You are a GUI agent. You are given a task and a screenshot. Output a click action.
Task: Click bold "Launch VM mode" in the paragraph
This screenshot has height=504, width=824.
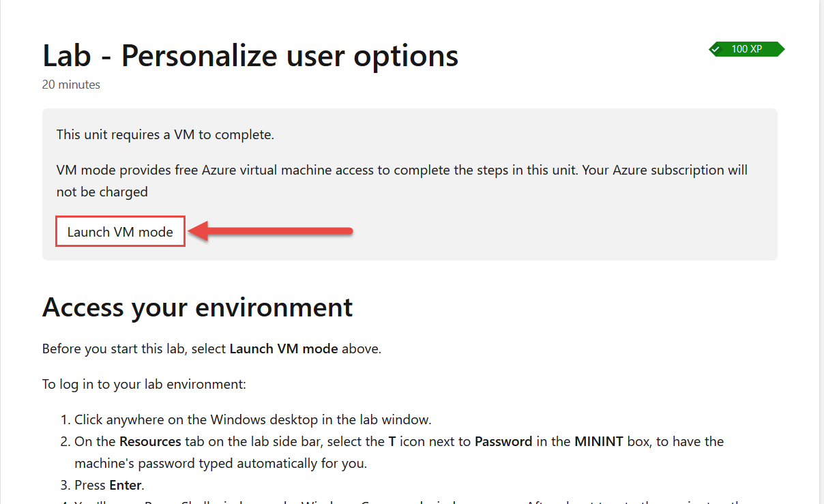click(284, 349)
